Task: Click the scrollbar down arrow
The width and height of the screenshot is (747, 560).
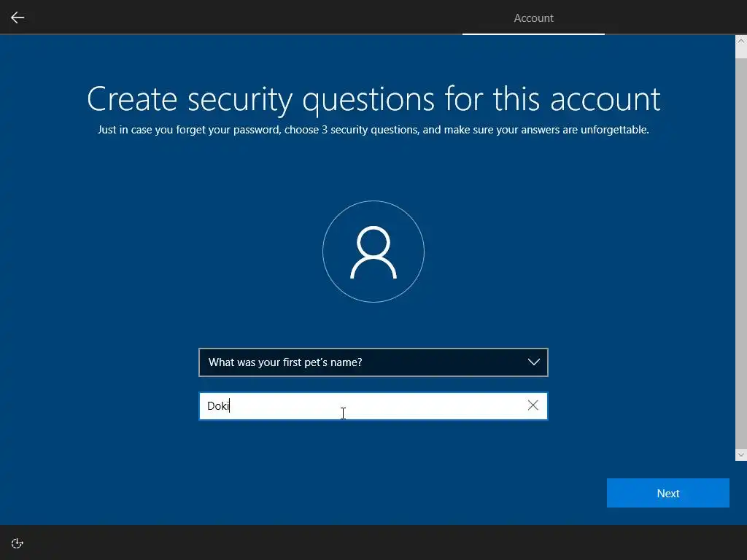Action: pos(741,455)
